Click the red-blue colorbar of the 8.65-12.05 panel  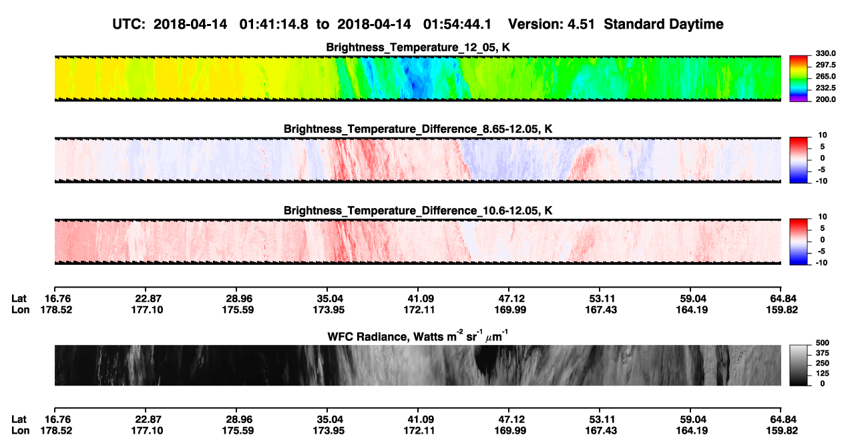click(x=799, y=160)
